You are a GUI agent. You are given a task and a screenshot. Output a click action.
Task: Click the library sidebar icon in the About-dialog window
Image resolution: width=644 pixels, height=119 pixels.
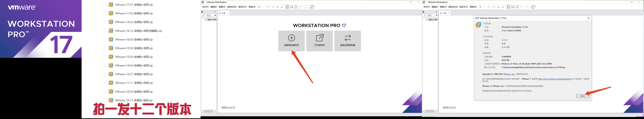[x=509, y=7]
